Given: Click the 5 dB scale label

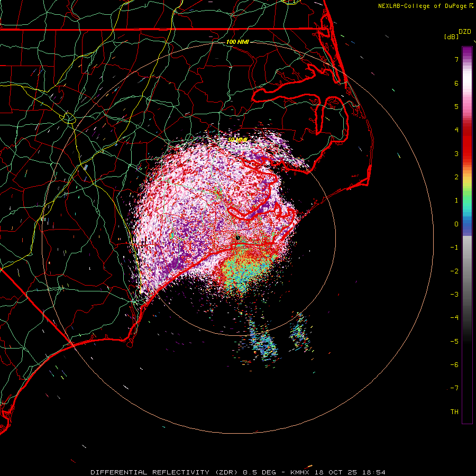Looking at the screenshot, I should tap(456, 106).
